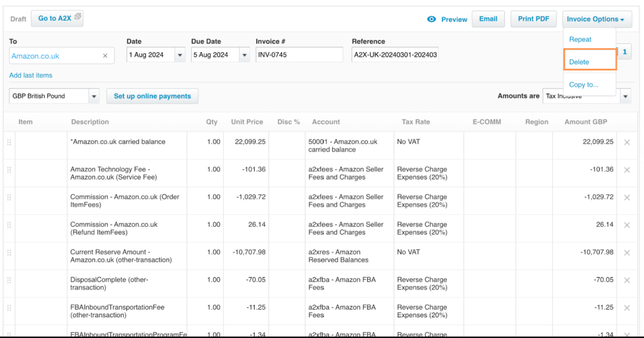Image resolution: width=644 pixels, height=338 pixels.
Task: Open the Due Date picker dropdown
Action: [x=245, y=55]
